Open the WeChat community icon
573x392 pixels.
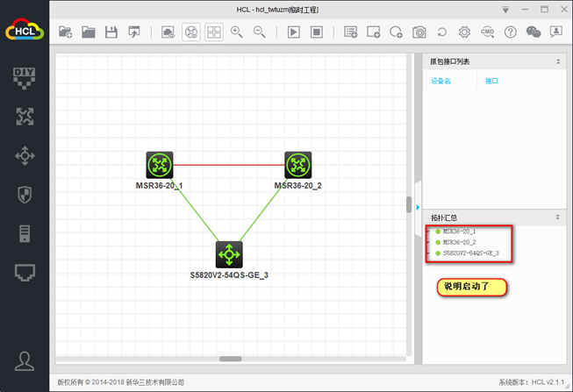point(534,32)
